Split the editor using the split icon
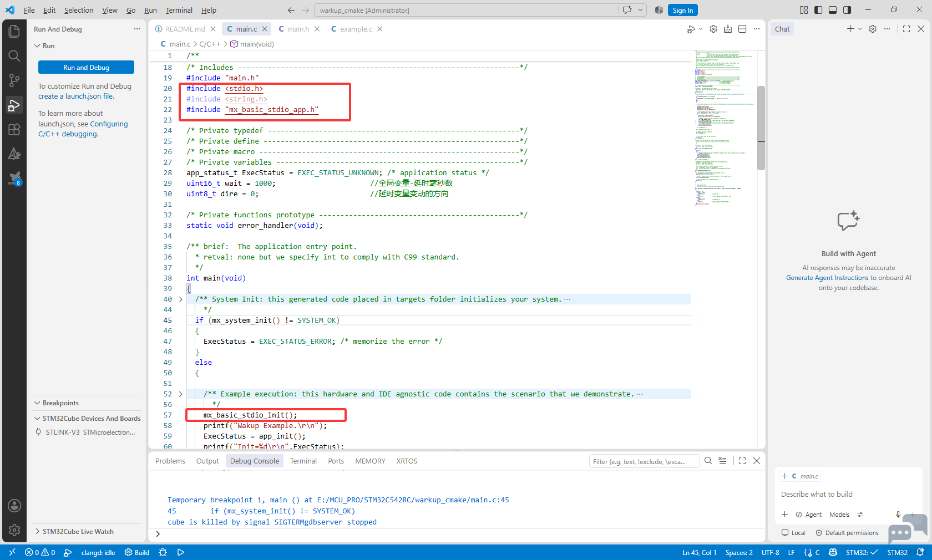 (x=742, y=29)
